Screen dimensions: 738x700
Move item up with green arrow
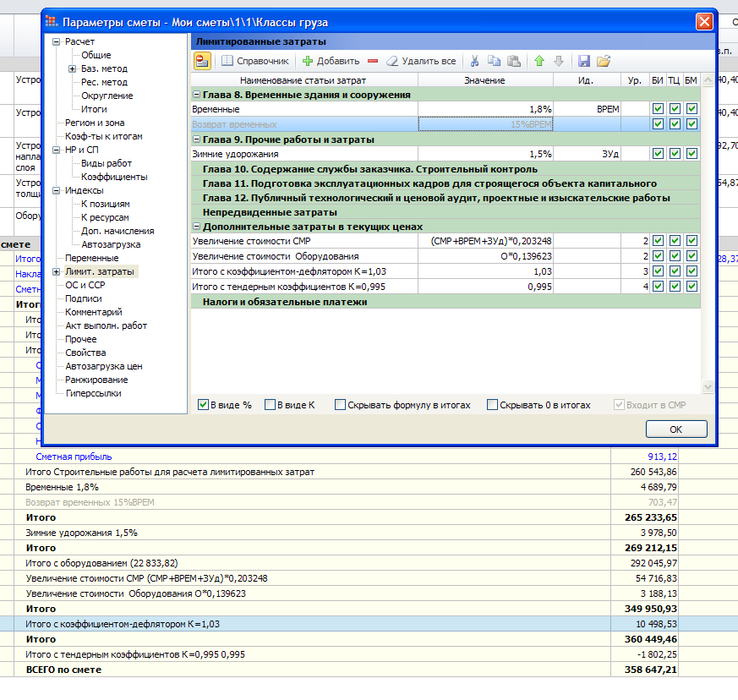pos(539,61)
